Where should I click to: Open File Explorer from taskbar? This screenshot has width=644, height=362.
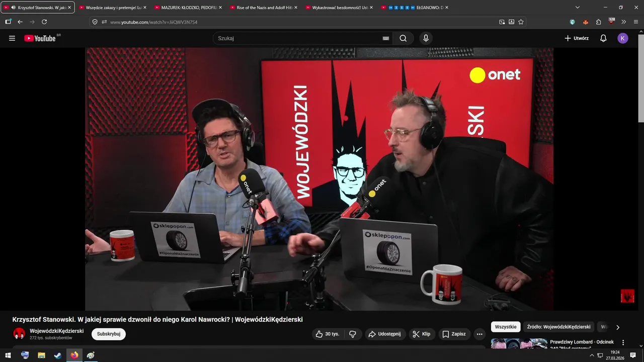pos(41,355)
